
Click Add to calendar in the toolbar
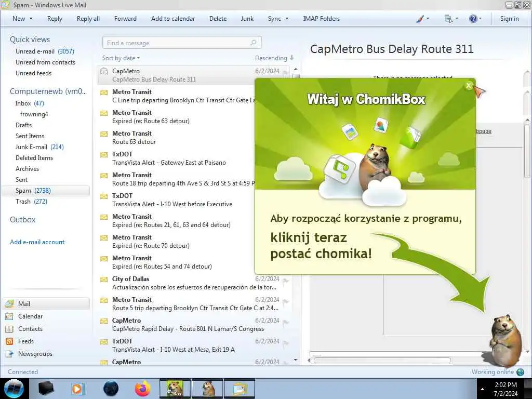tap(173, 19)
